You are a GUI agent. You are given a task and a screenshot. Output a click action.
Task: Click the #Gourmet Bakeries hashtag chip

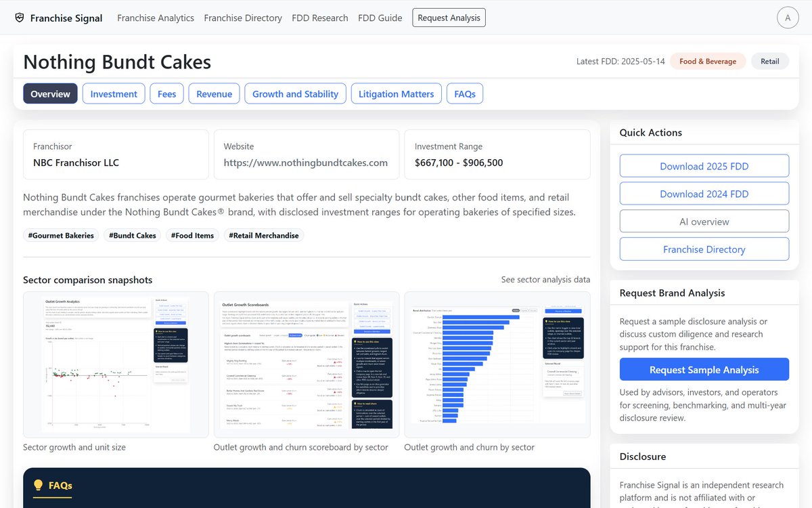pos(61,236)
